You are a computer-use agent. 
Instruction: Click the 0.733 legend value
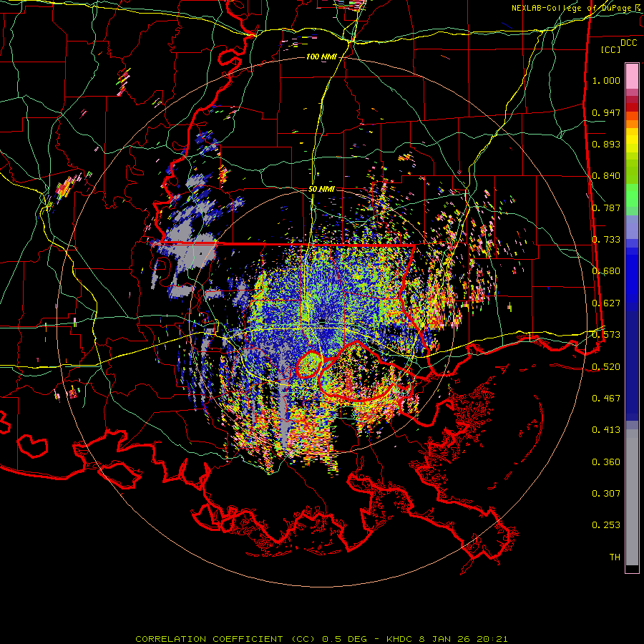[606, 240]
